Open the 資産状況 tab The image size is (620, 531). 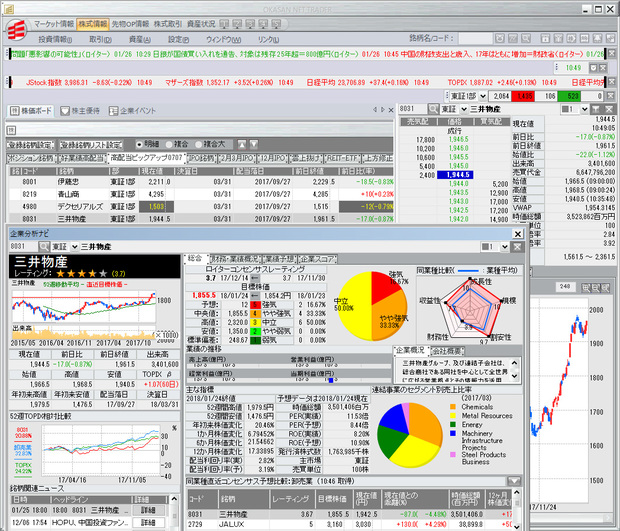click(201, 24)
